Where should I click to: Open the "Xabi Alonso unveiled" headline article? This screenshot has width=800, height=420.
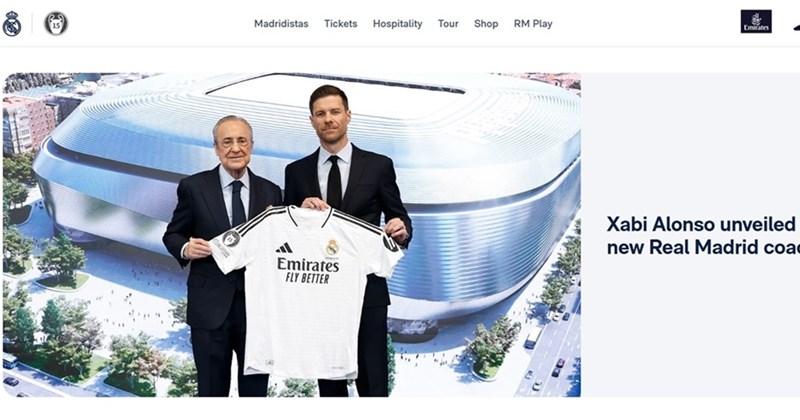[703, 224]
